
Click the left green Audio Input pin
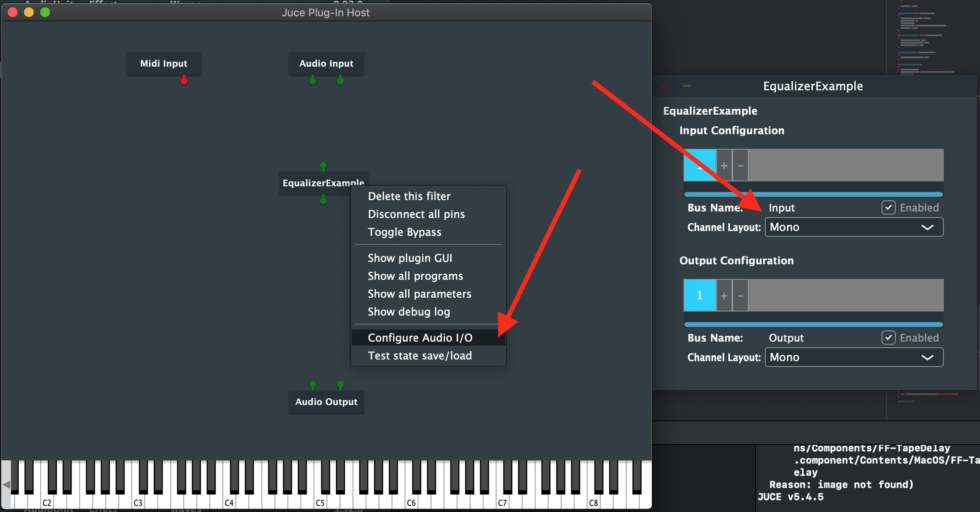[313, 81]
